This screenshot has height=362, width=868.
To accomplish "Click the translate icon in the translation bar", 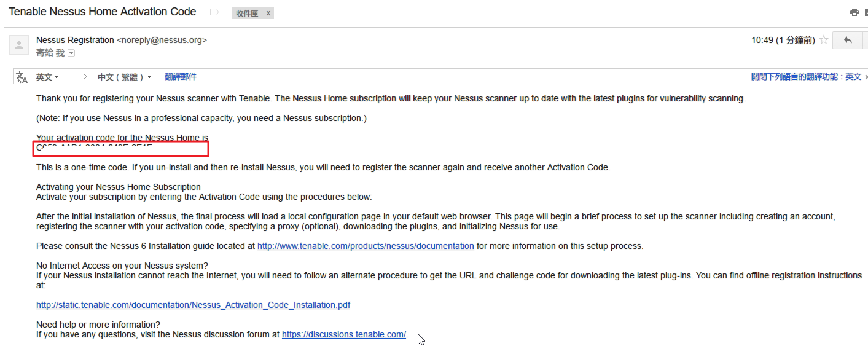I will tap(22, 77).
